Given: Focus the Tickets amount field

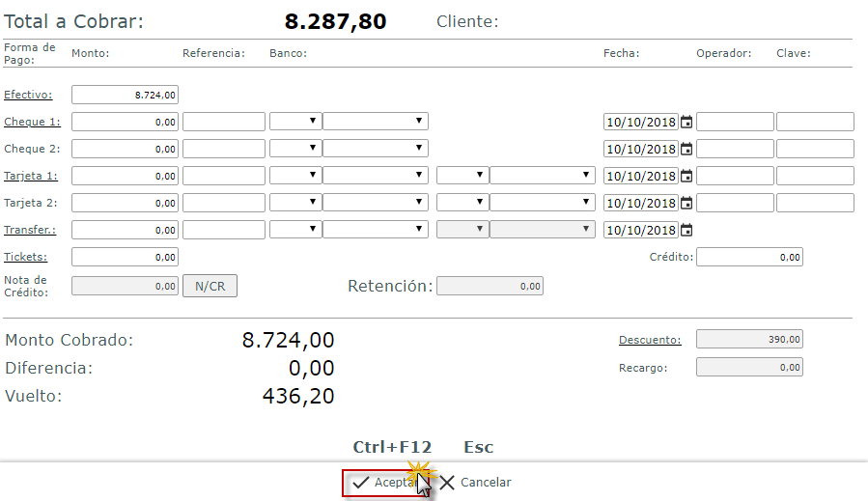Looking at the screenshot, I should point(125,257).
